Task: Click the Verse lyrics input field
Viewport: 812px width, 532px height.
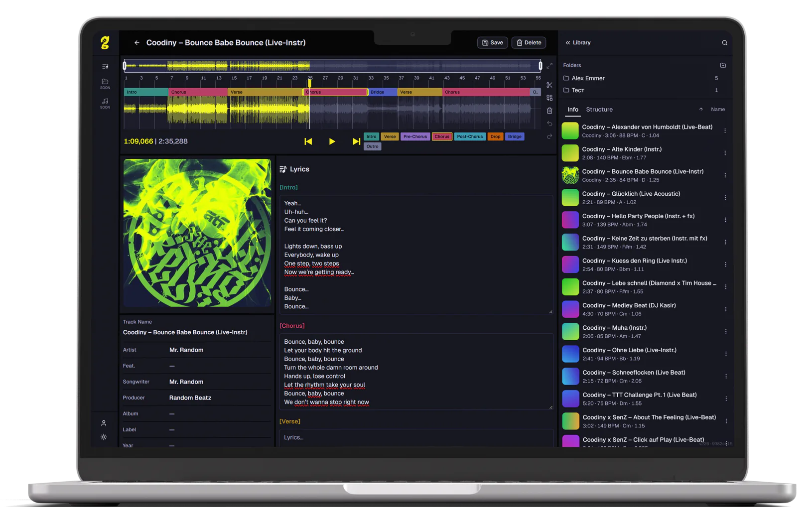Action: point(416,437)
